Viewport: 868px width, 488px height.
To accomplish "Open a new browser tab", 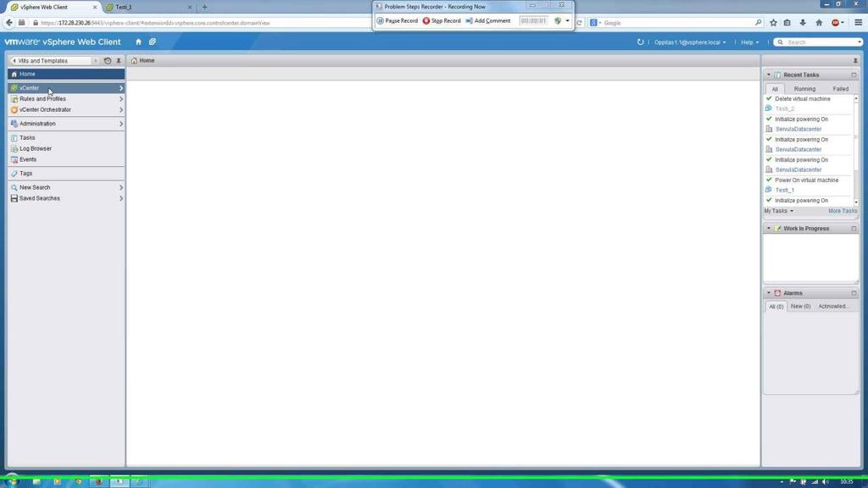I will (x=204, y=7).
